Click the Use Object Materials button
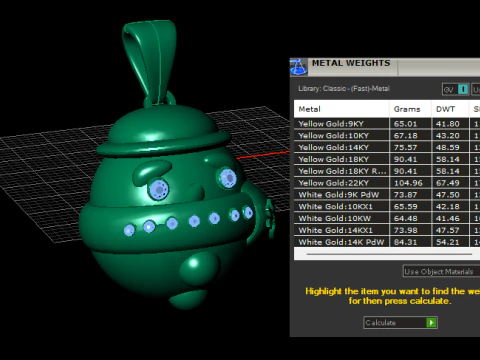Viewport: 480px width, 360px height. click(441, 271)
